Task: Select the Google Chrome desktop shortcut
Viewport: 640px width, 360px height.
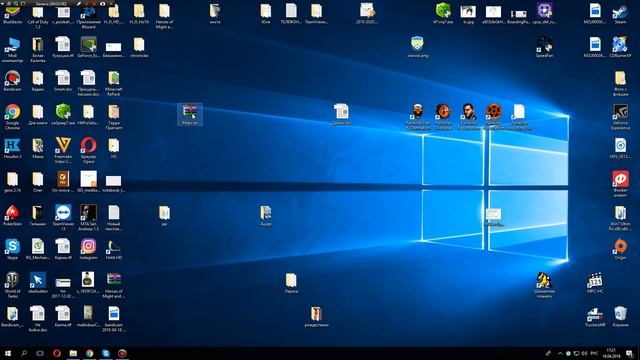Action: pyautogui.click(x=12, y=117)
